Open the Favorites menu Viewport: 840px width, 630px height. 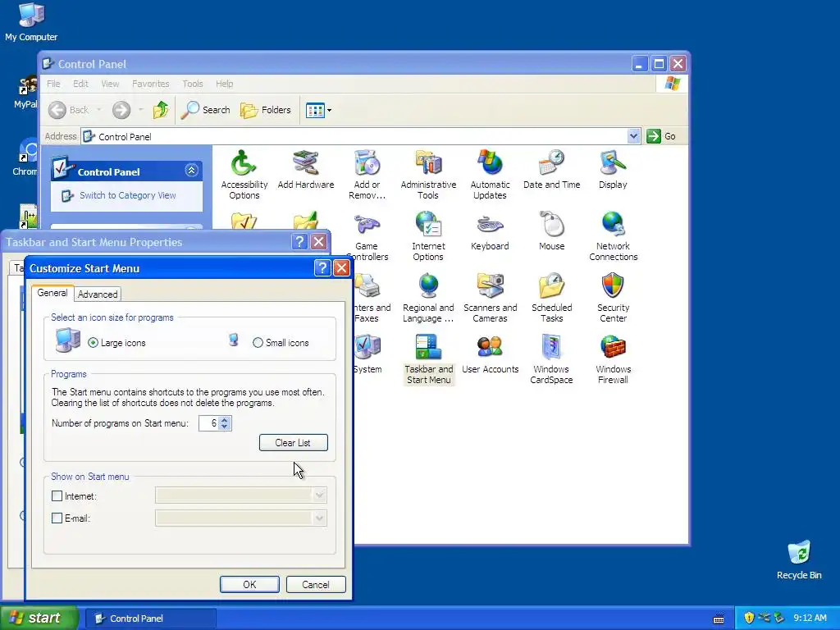tap(151, 84)
